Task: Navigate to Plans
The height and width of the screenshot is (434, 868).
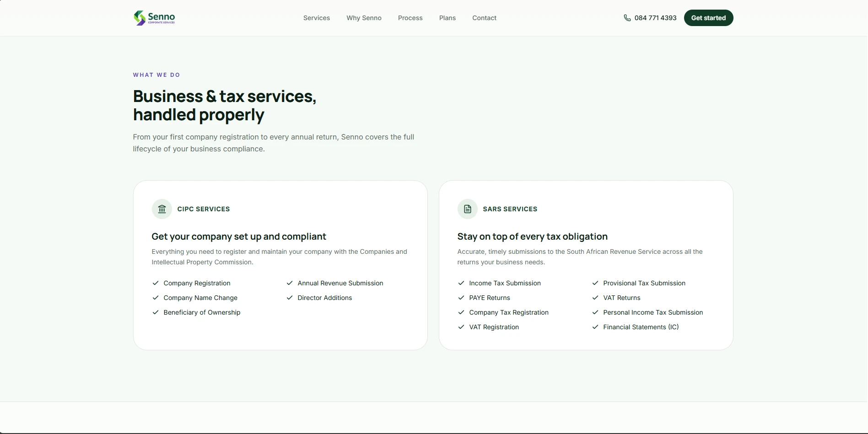Action: pyautogui.click(x=447, y=18)
